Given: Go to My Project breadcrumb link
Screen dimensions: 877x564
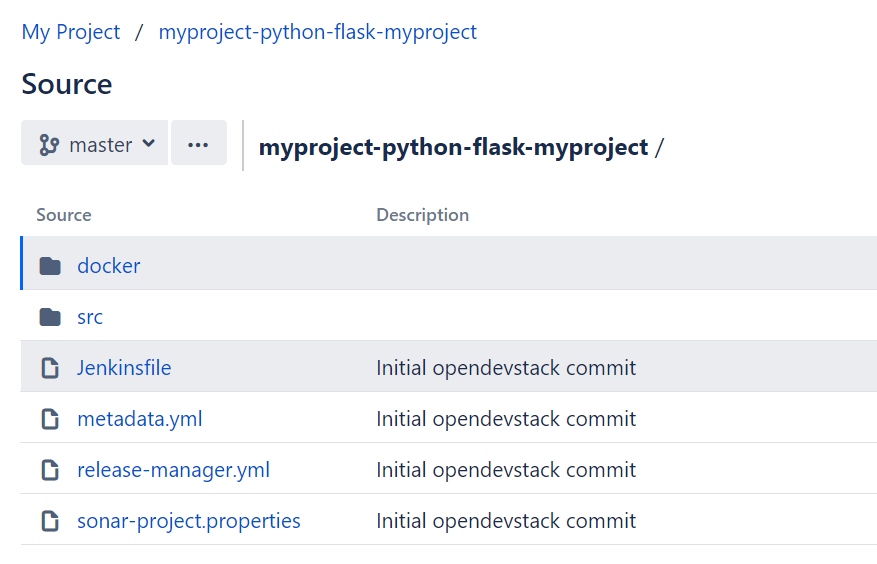Looking at the screenshot, I should click(70, 32).
